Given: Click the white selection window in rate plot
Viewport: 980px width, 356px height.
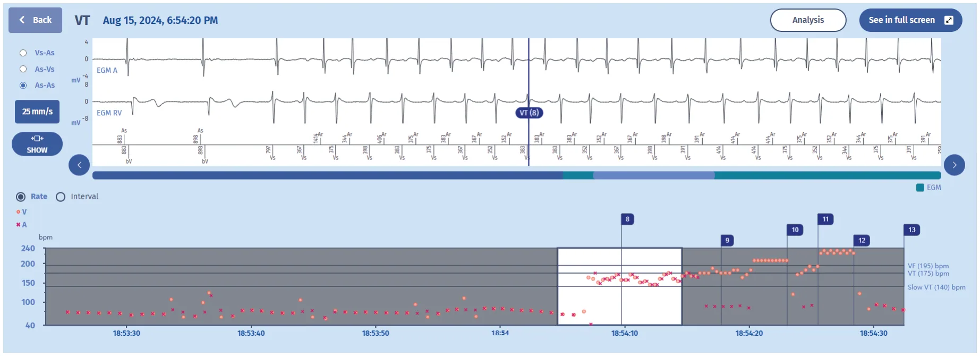Looking at the screenshot, I should coord(619,286).
